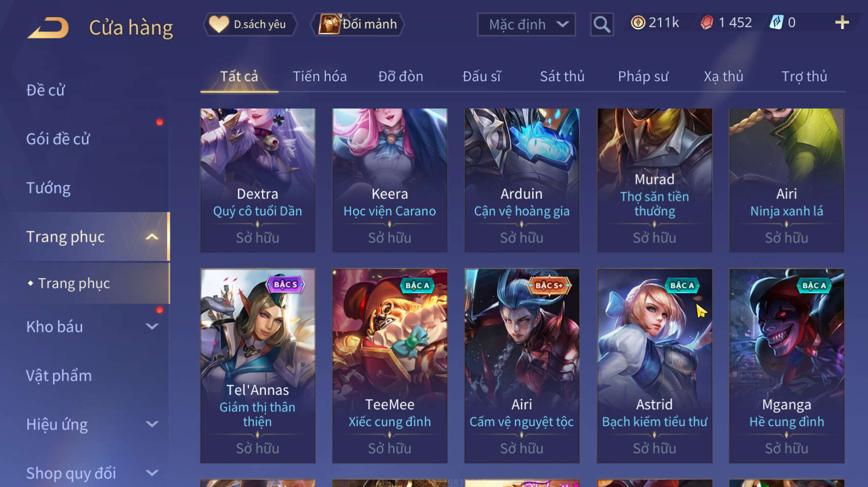Switch to the Tiến hóa tab
This screenshot has height=487, width=868.
click(320, 77)
